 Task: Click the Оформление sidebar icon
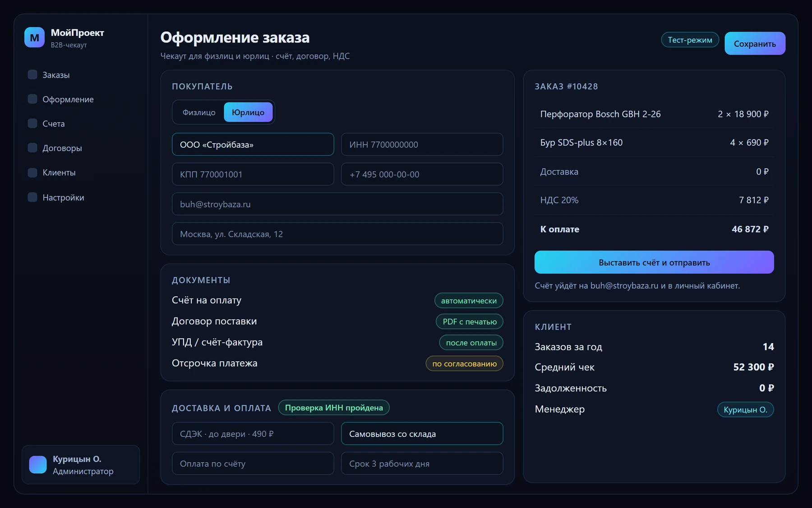(32, 99)
